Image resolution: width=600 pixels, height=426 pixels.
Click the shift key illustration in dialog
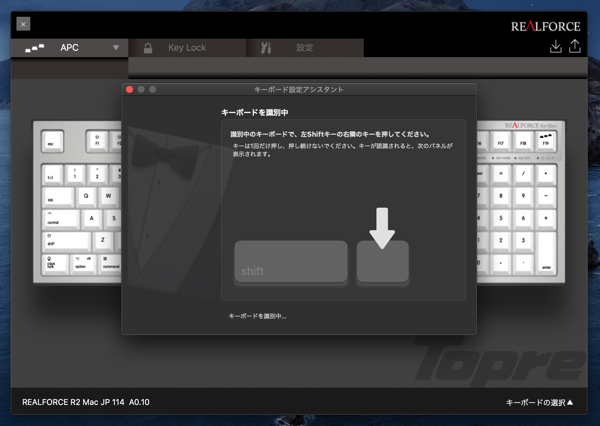(x=291, y=261)
